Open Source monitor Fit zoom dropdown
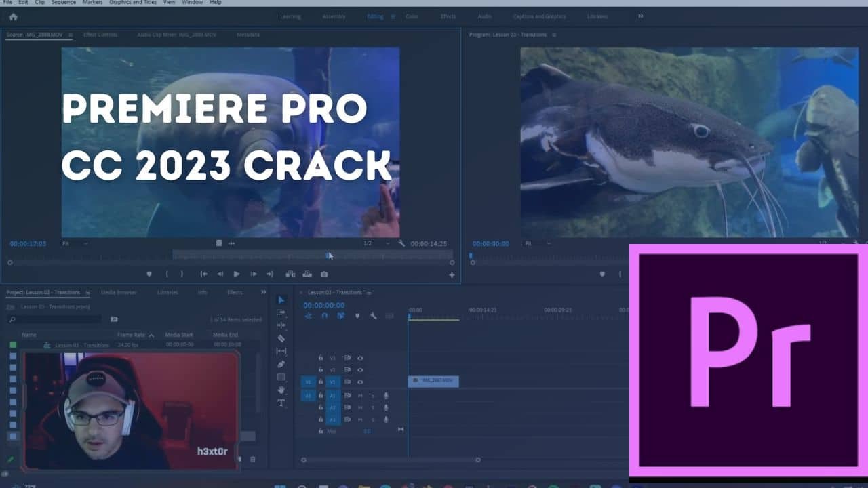Viewport: 868px width, 488px height. coord(75,243)
